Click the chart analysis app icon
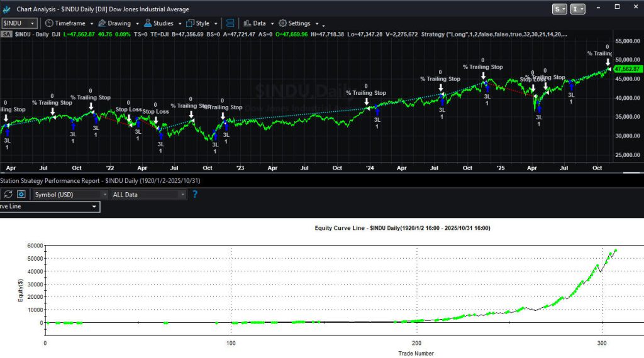 6,9
